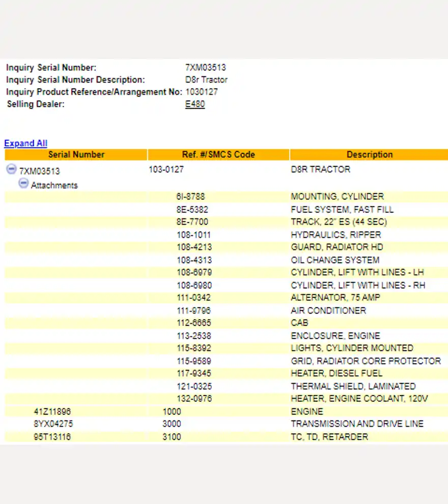The width and height of the screenshot is (448, 504).
Task: Click TRANSMISSION AND DRIVE LINE description
Action: [357, 424]
